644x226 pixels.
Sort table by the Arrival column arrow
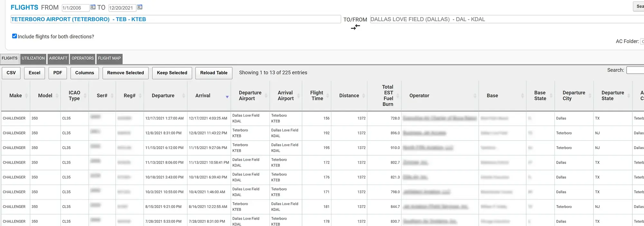coord(227,97)
